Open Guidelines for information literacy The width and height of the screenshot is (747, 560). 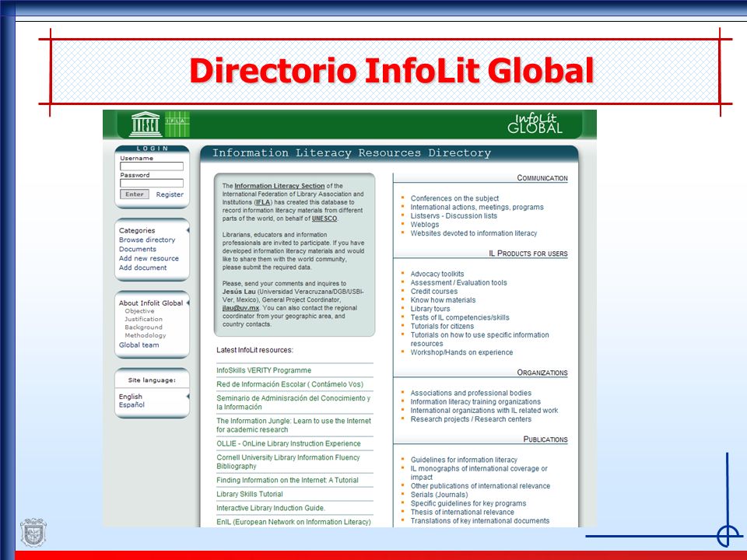pyautogui.click(x=464, y=460)
